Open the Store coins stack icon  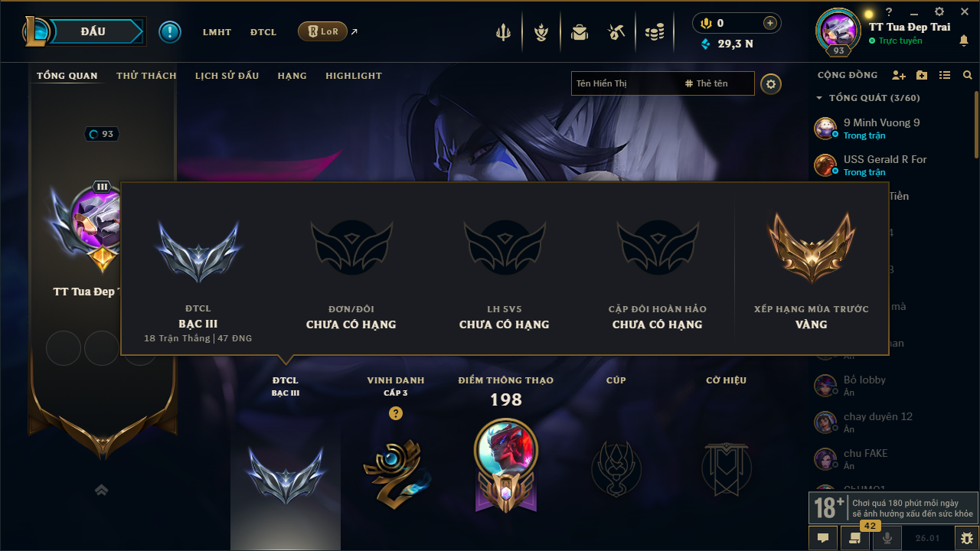pos(655,32)
